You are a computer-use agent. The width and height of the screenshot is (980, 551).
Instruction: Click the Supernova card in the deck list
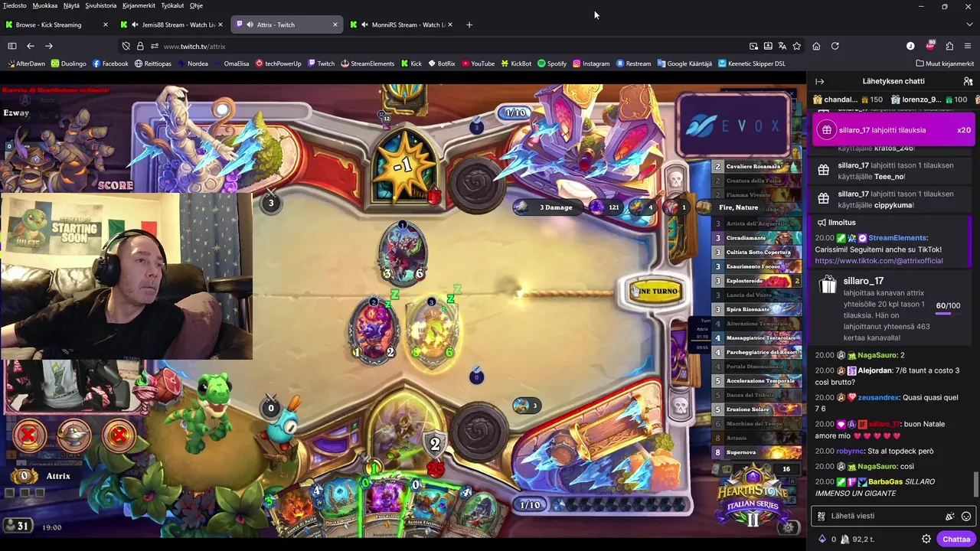click(756, 452)
